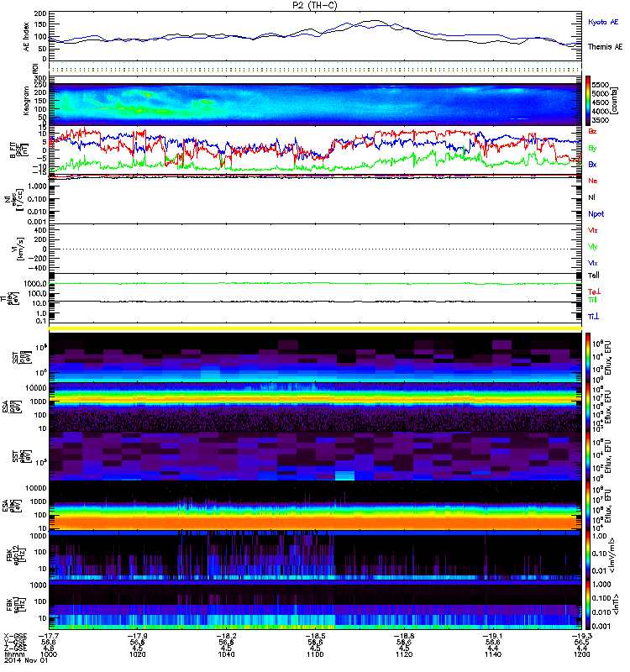Viewport: 630px width, 672px height.
Task: Click the B_FIT magnetic field plot panel
Action: click(x=316, y=150)
